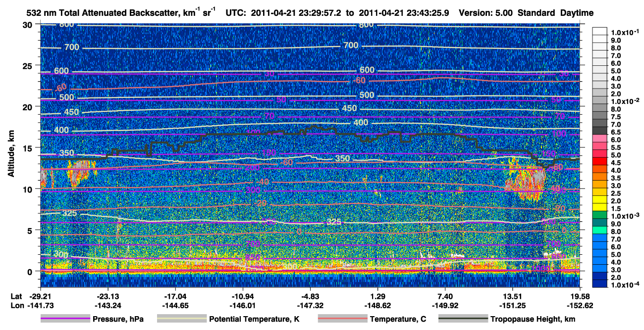The image size is (644, 330).
Task: Click the 'Altitude, km' axis label
Action: 11,153
